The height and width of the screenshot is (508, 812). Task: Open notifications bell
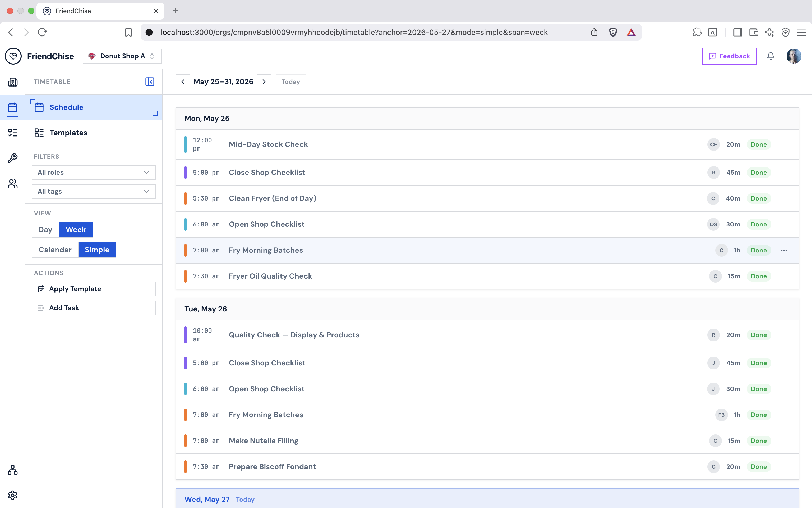click(x=771, y=56)
